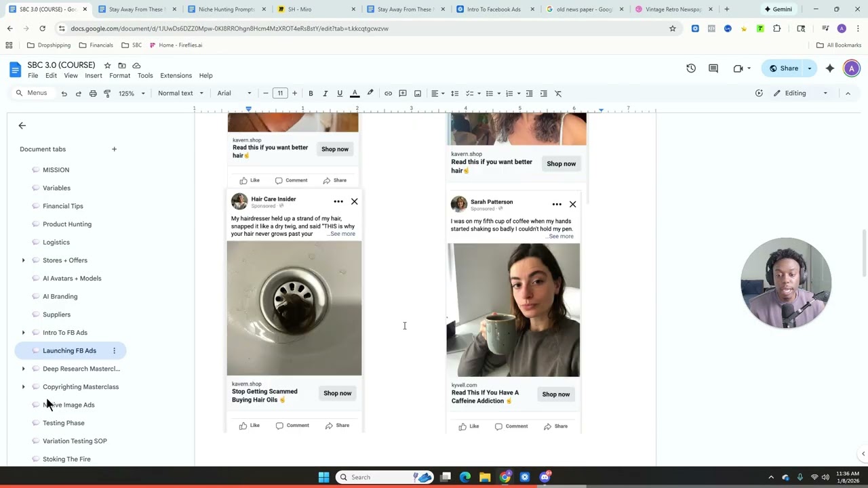Open text color picker
Viewport: 868px width, 488px height.
click(x=355, y=94)
